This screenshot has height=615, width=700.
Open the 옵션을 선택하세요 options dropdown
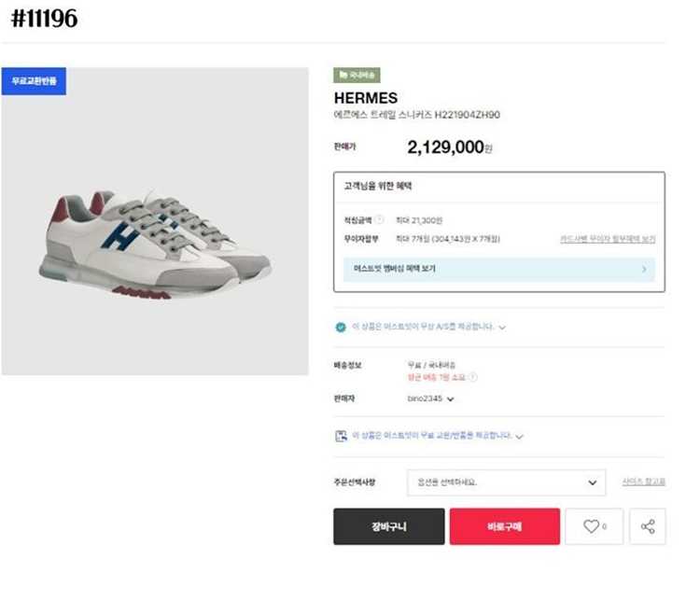[x=507, y=482]
